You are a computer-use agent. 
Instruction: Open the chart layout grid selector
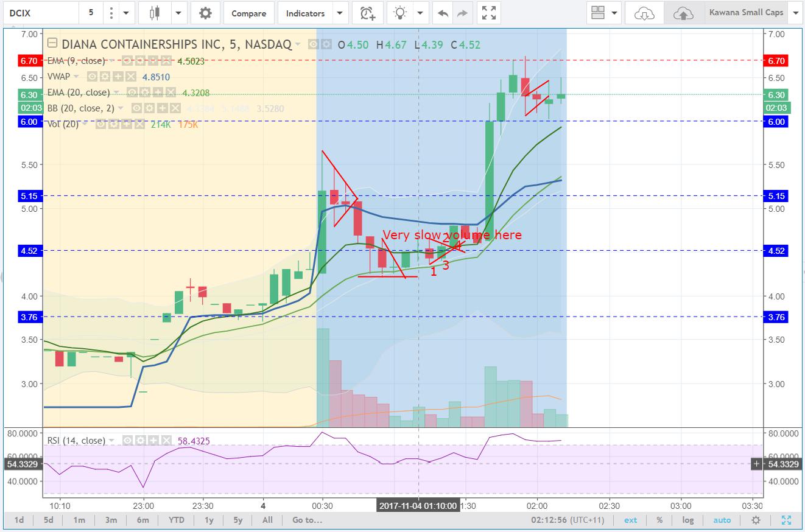(x=597, y=13)
